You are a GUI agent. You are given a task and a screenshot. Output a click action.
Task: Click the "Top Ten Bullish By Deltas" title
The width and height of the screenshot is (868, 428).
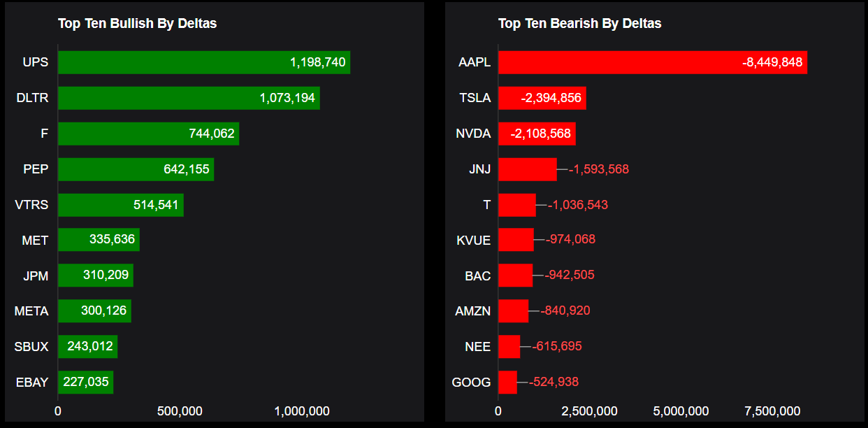[137, 24]
